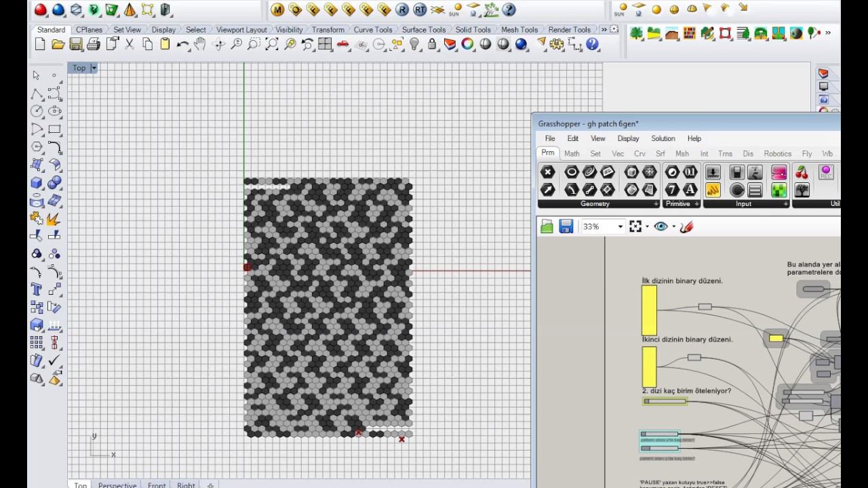Image resolution: width=868 pixels, height=488 pixels.
Task: Select the arrow pointer tool in left sidebar
Action: point(37,75)
